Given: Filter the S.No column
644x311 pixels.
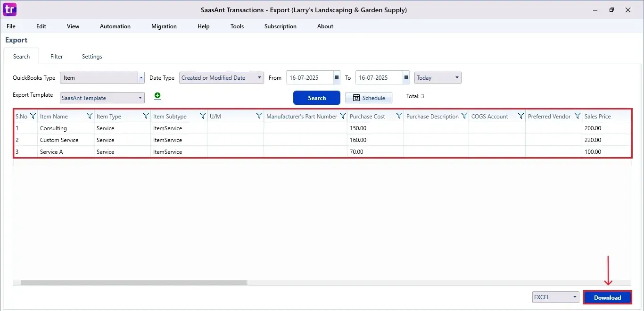Looking at the screenshot, I should click(33, 116).
